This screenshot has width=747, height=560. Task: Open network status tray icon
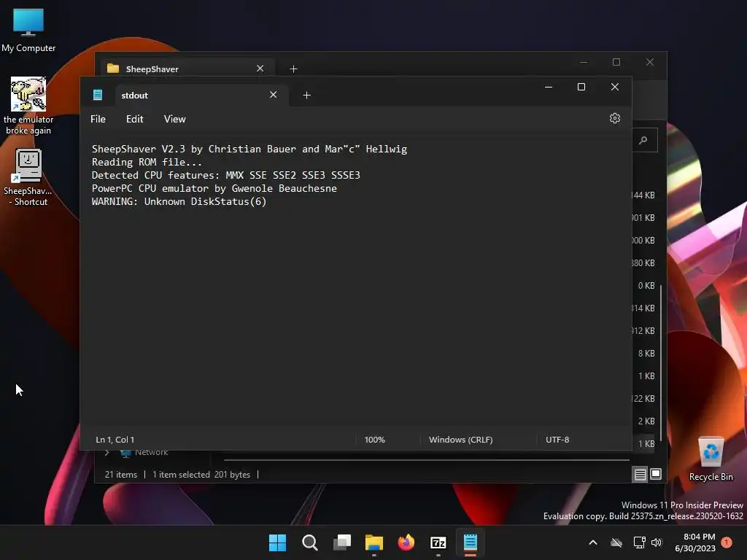(x=639, y=542)
